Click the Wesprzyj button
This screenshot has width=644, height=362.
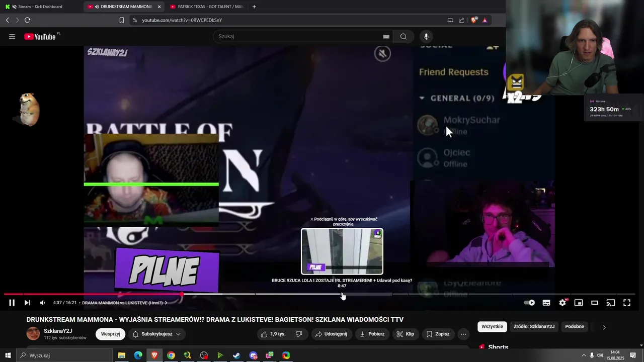110,334
